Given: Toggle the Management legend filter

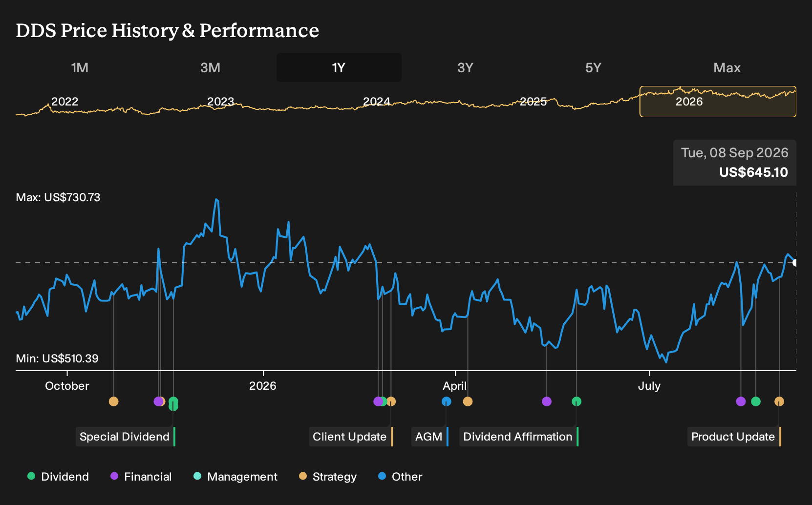Looking at the screenshot, I should tap(235, 477).
